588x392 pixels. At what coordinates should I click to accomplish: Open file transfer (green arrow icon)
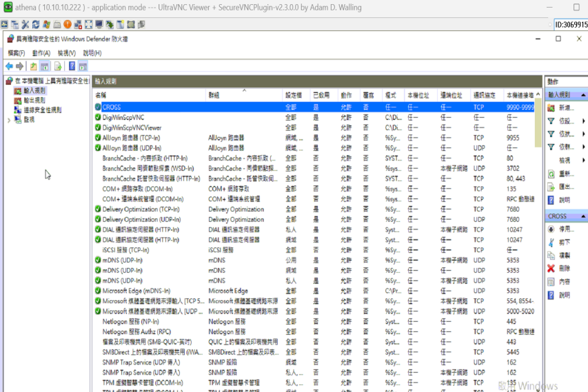(x=110, y=25)
